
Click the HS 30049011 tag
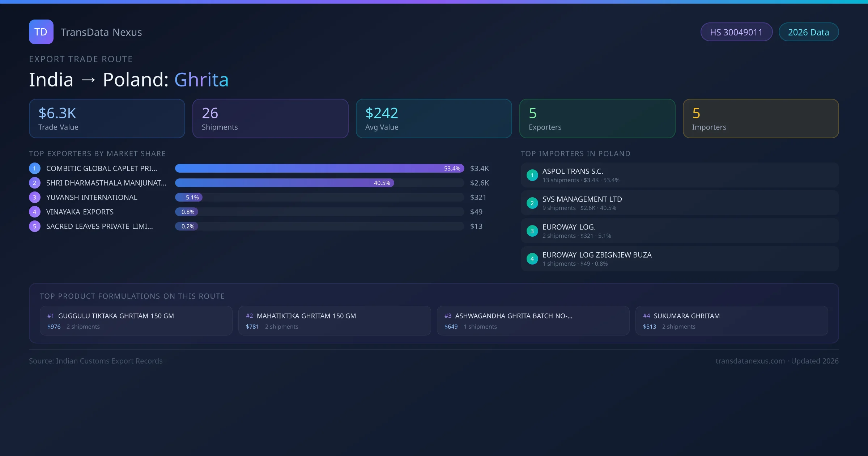pyautogui.click(x=736, y=32)
